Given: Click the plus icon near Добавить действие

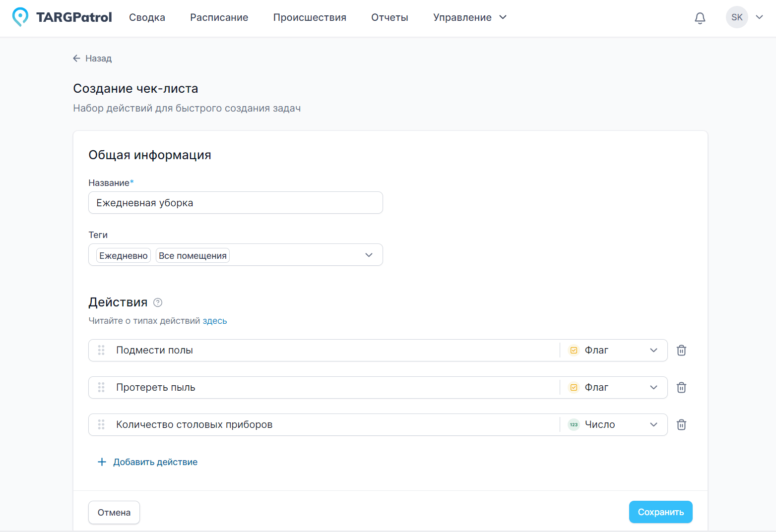Looking at the screenshot, I should (102, 462).
